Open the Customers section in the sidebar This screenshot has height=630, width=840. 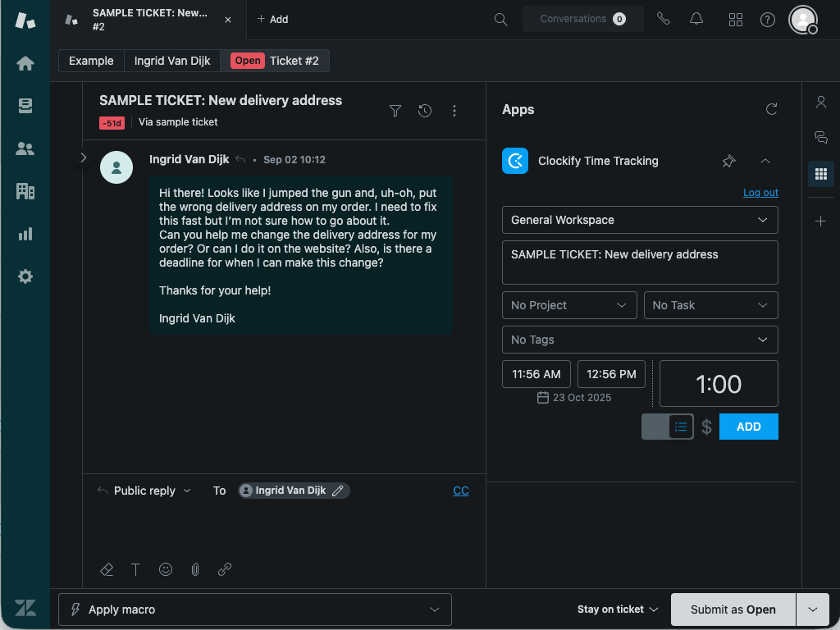(25, 148)
